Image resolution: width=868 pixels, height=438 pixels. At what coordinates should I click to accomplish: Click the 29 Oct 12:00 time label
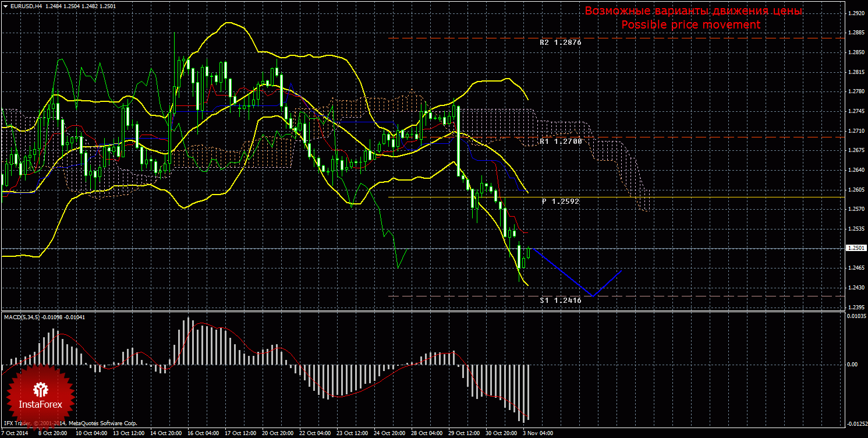point(464,433)
